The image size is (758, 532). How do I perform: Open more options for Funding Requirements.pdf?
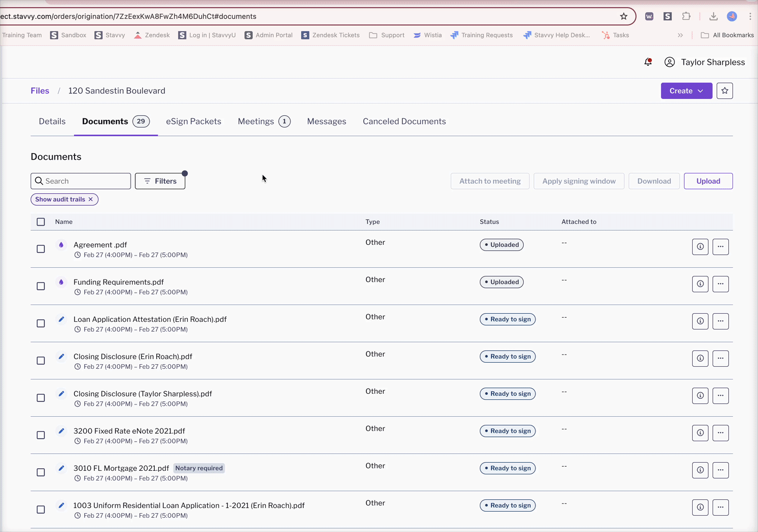[721, 284]
